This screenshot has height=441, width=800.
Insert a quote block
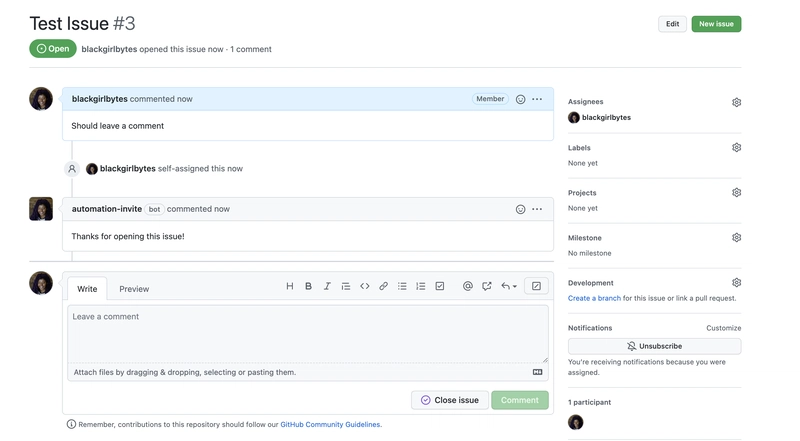tap(346, 287)
